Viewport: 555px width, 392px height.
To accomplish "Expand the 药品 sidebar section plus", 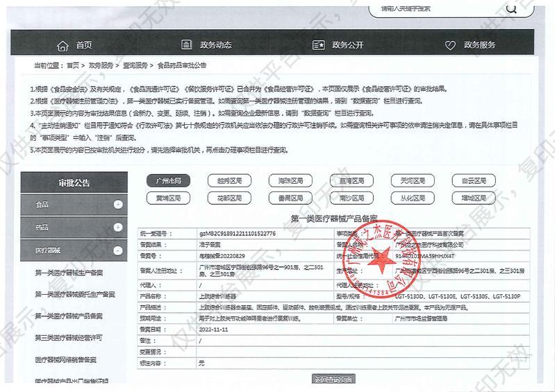I will click(118, 228).
